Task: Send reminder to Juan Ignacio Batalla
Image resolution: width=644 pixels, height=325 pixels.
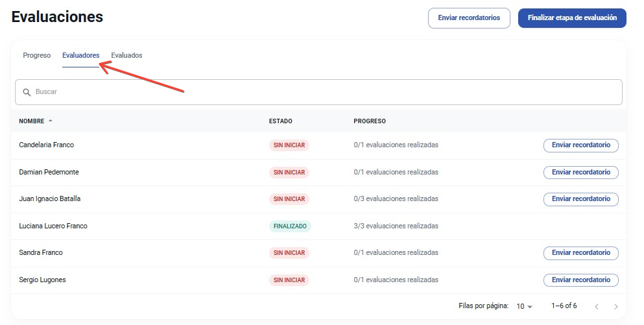Action: [580, 199]
